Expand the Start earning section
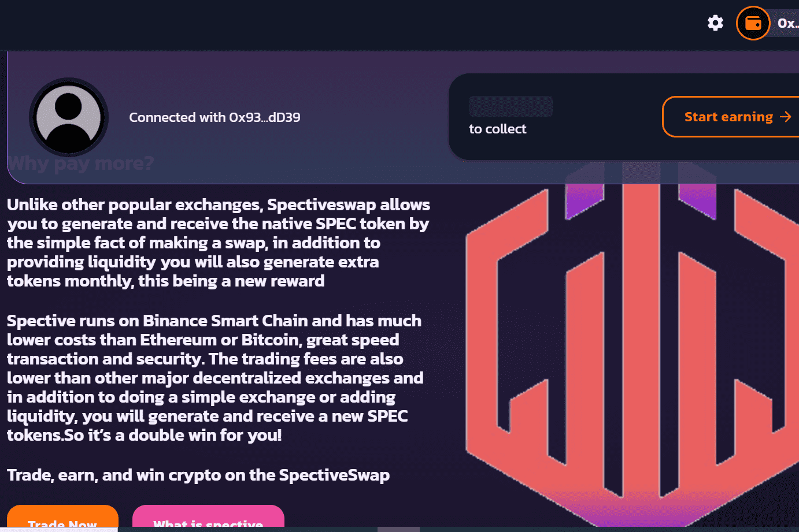 (728, 117)
